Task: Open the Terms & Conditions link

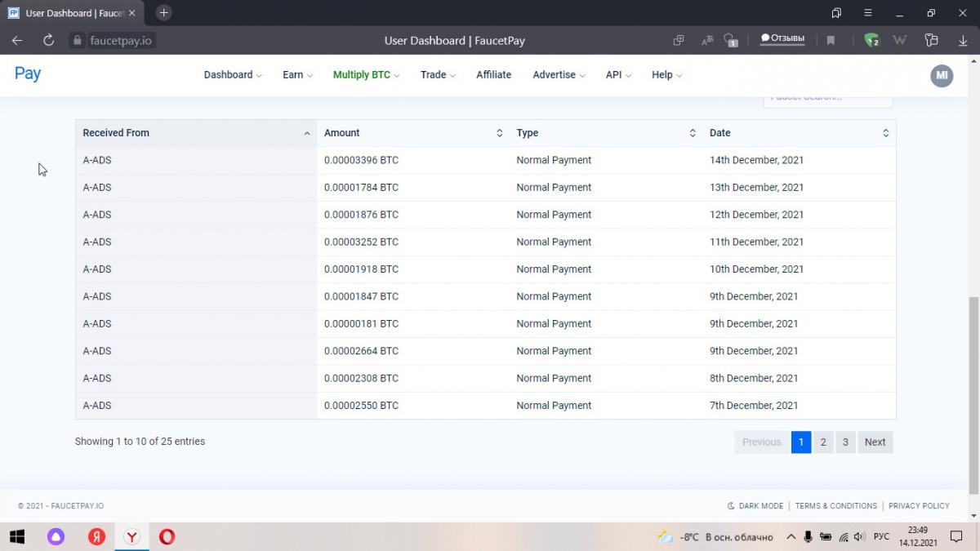Action: (836, 506)
